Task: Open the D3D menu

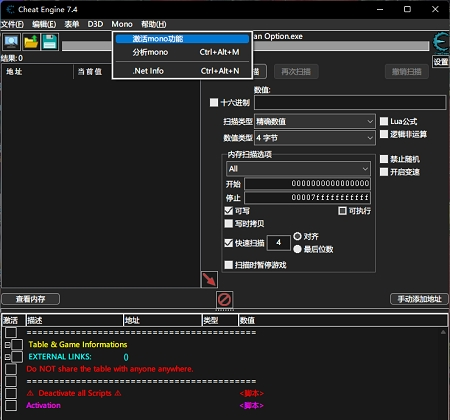Action: click(x=95, y=24)
